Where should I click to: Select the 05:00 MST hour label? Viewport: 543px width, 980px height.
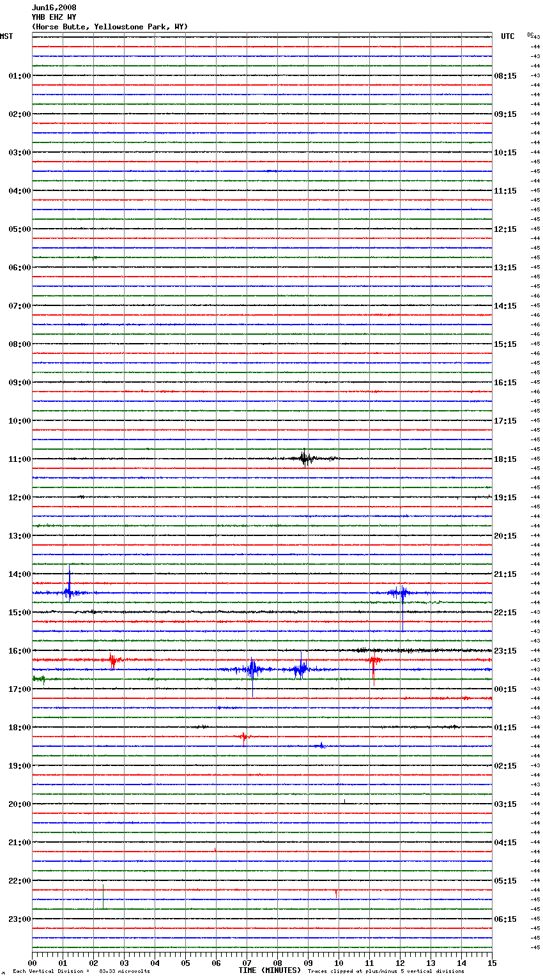pyautogui.click(x=20, y=229)
